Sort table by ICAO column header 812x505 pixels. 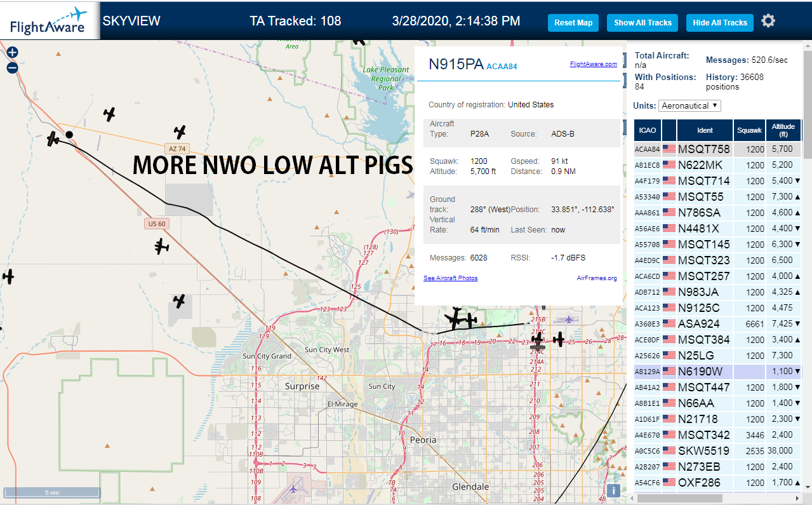pyautogui.click(x=648, y=130)
